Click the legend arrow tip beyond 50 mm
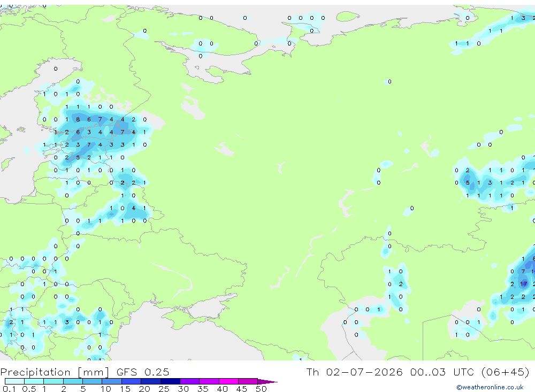The height and width of the screenshot is (392, 535). pyautogui.click(x=268, y=381)
